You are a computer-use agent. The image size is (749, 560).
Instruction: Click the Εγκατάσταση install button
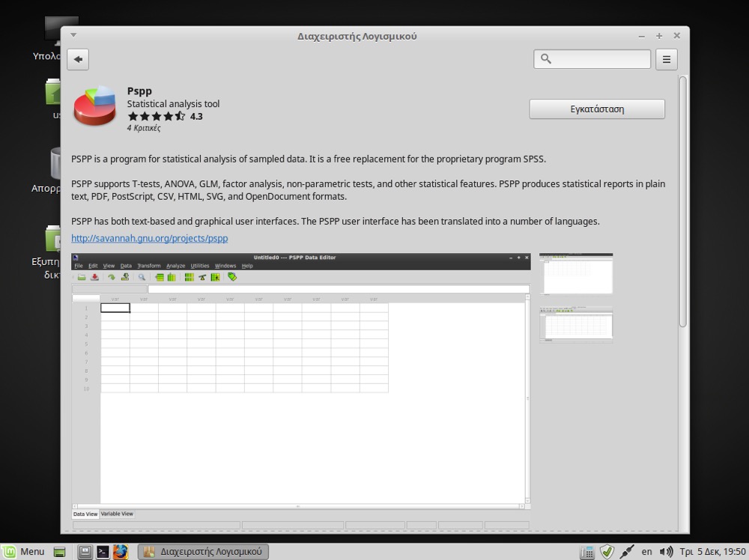597,109
